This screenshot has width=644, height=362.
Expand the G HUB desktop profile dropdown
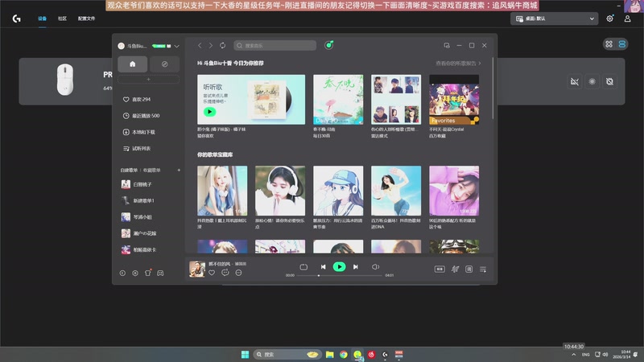tap(554, 19)
